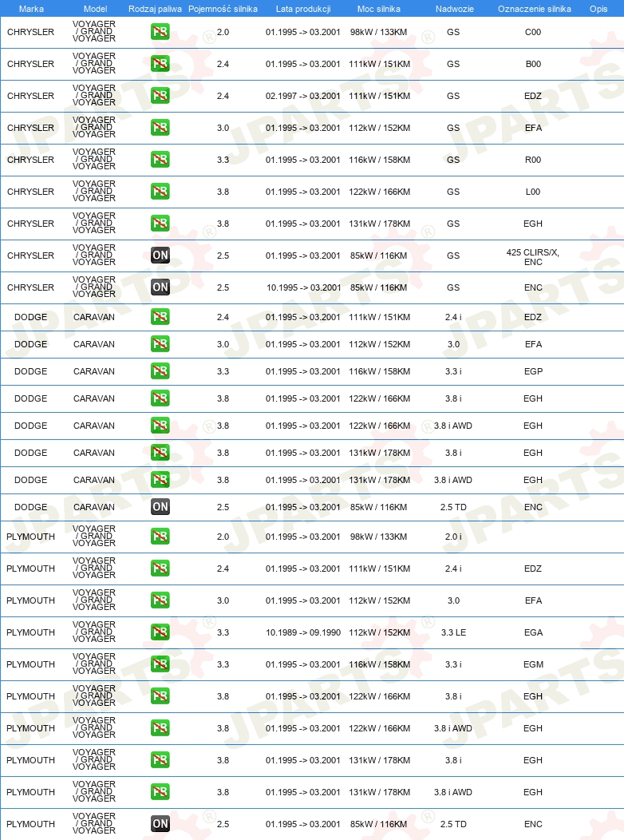Click 112kW / 152KM in Plymouth EGA row

pos(380,632)
